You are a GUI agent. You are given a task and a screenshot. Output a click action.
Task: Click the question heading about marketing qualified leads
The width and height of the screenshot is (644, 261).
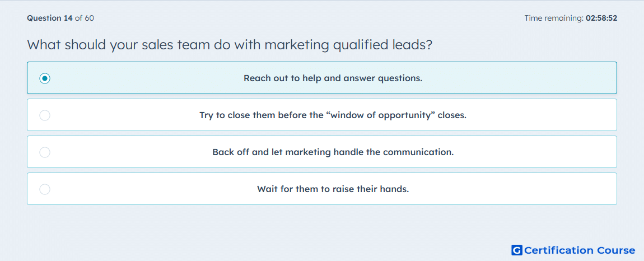coord(230,44)
